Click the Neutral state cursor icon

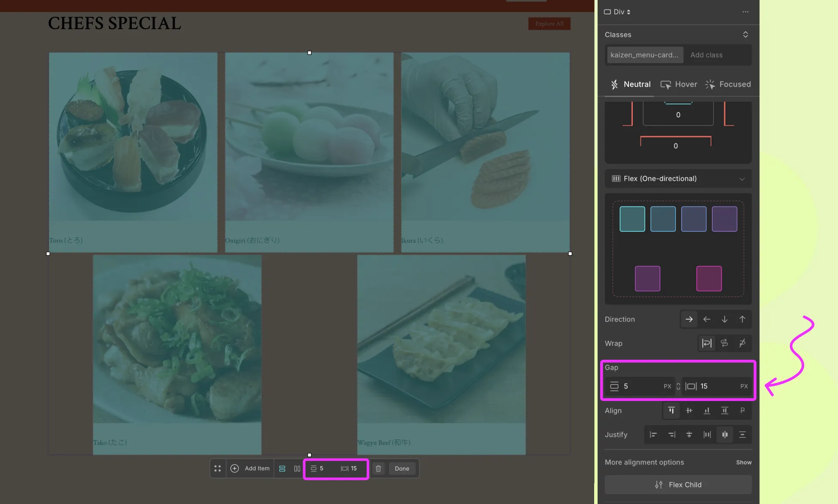(x=614, y=84)
